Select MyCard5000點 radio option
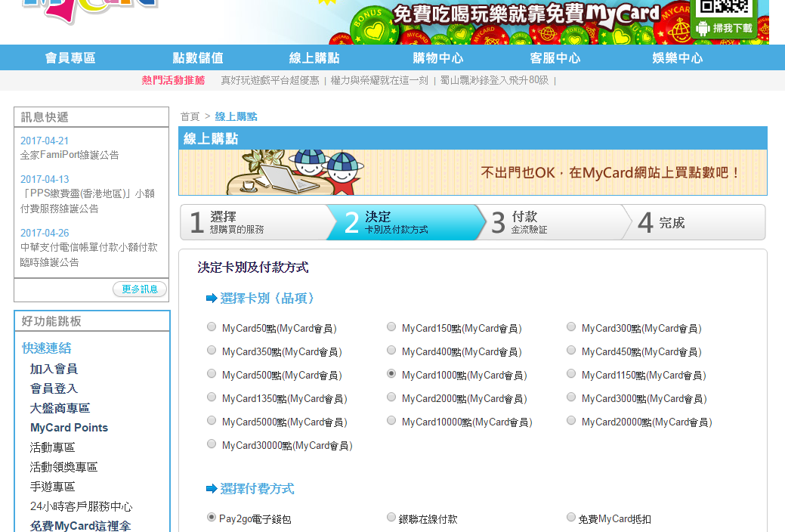 (x=212, y=421)
